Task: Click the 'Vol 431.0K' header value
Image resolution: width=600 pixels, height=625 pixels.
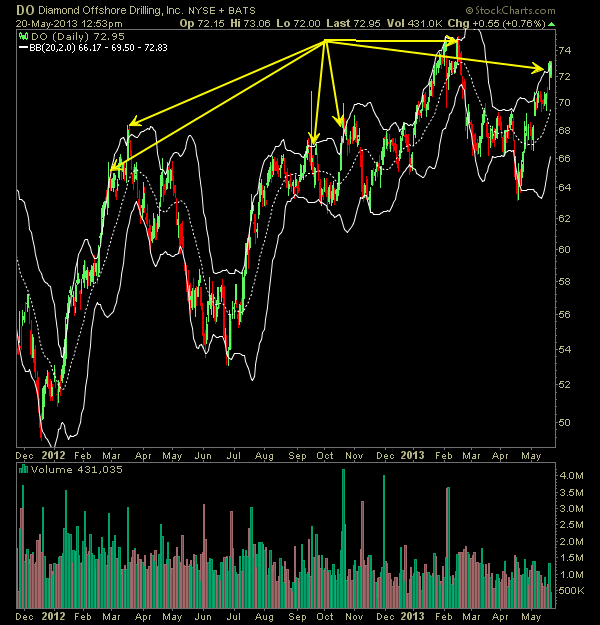Action: tap(414, 24)
